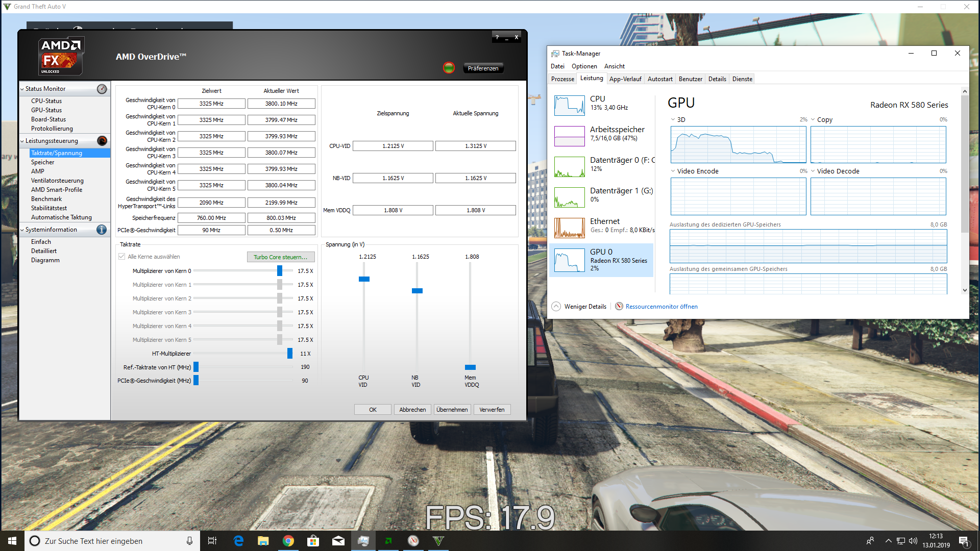Open the 3D graph engine dropdown
The image size is (980, 551).
point(673,120)
